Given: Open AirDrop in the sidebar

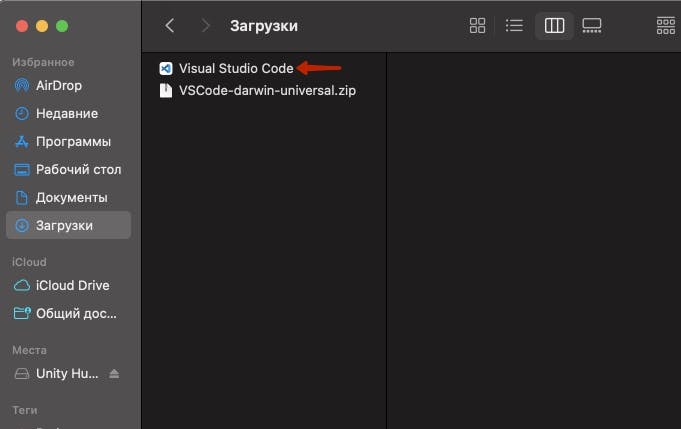Looking at the screenshot, I should [69, 86].
